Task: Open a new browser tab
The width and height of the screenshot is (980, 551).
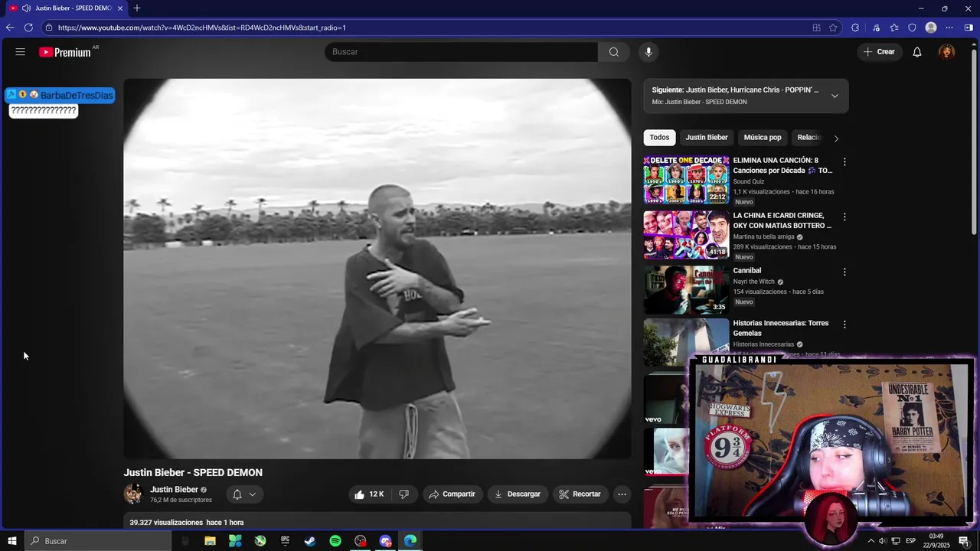Action: pos(137,8)
